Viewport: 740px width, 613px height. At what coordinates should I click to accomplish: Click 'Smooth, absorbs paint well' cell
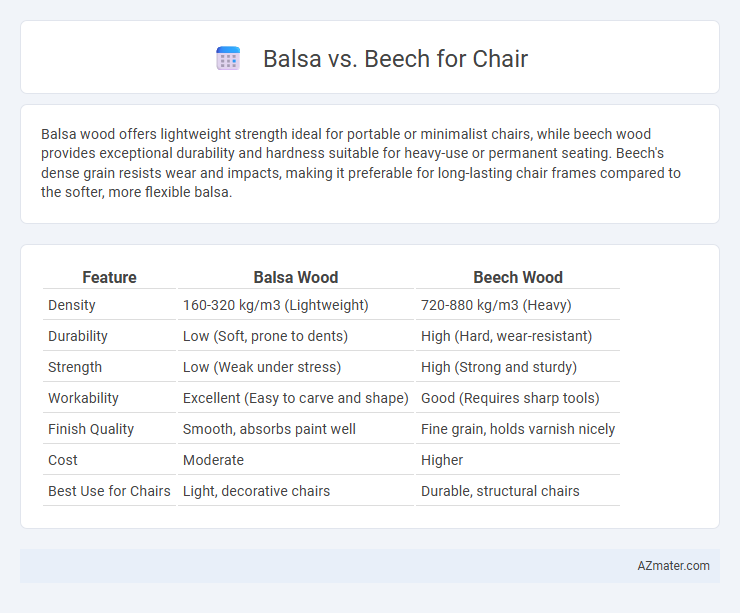click(296, 429)
